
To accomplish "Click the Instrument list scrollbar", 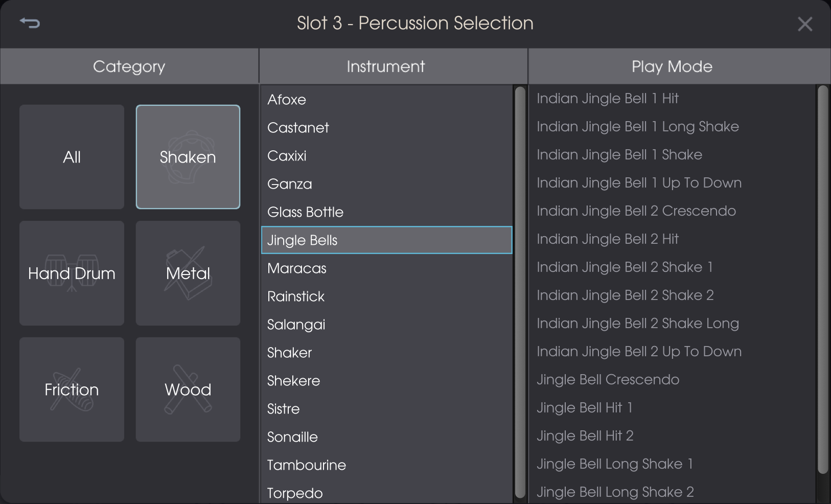I will tap(520, 291).
